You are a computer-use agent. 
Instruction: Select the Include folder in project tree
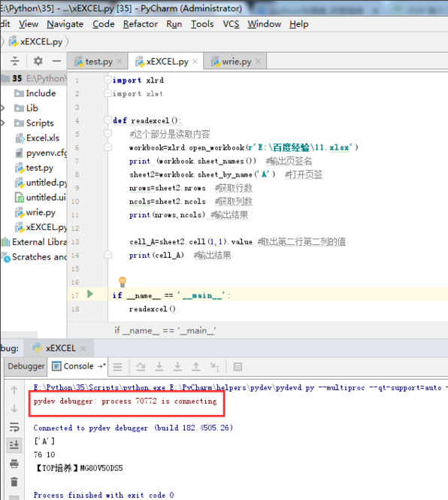[x=35, y=93]
